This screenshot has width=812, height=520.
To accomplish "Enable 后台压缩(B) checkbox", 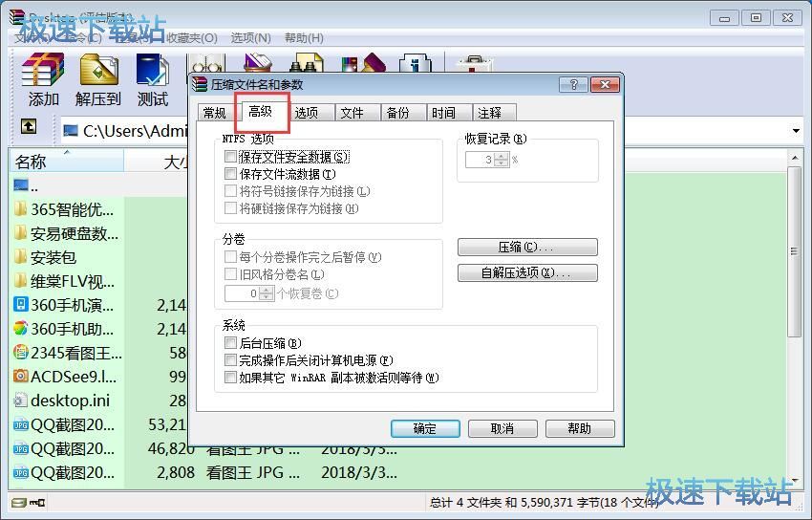I will point(230,343).
